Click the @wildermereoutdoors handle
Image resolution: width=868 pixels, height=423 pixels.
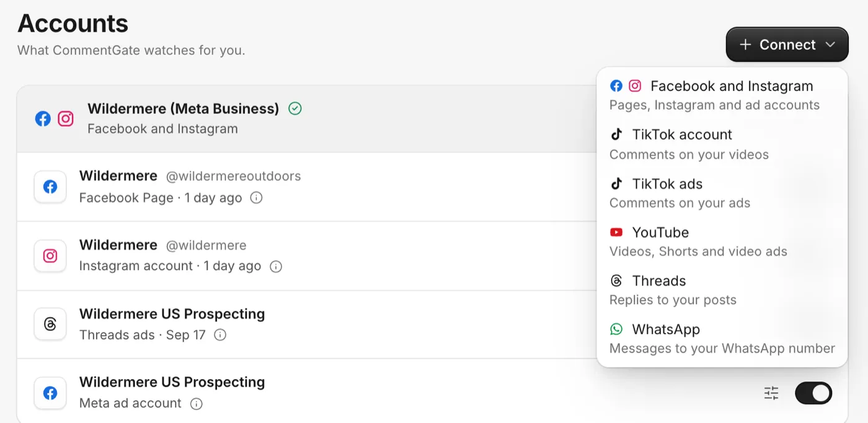click(x=233, y=176)
